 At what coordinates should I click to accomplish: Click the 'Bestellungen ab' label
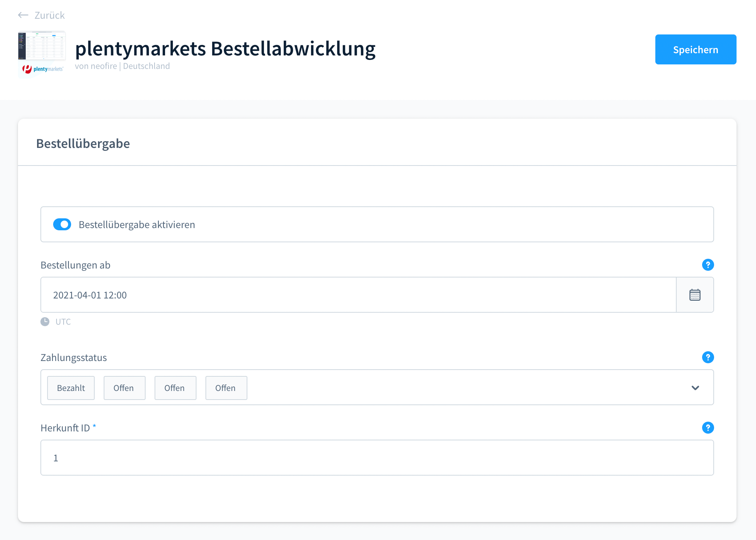76,265
